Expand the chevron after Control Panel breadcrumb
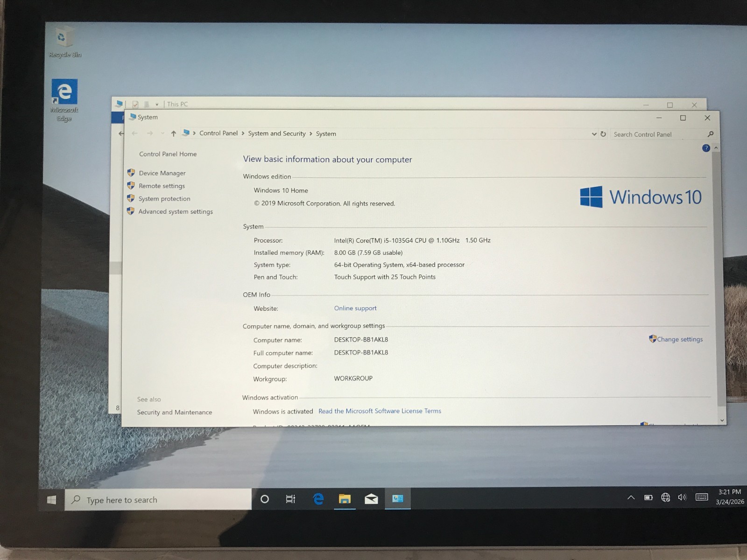 [243, 133]
